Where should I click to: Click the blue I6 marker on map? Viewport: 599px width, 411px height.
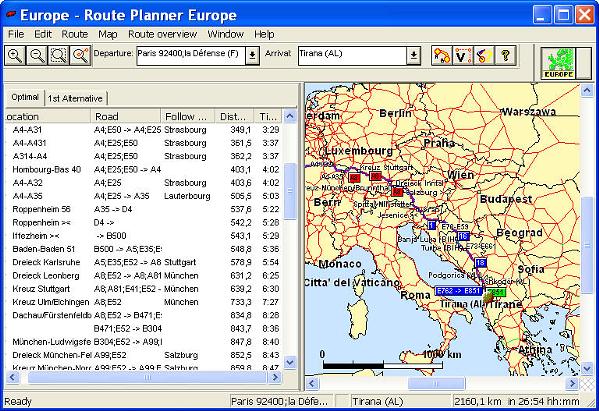tap(463, 236)
